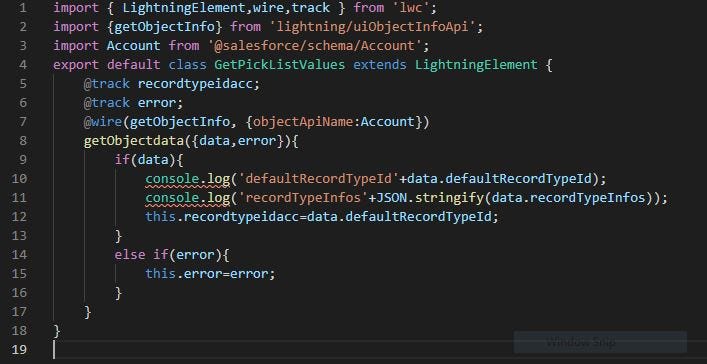Click 'recordtypeidacc' on line 5
Viewport: 707px width, 364px height.
pyautogui.click(x=195, y=84)
